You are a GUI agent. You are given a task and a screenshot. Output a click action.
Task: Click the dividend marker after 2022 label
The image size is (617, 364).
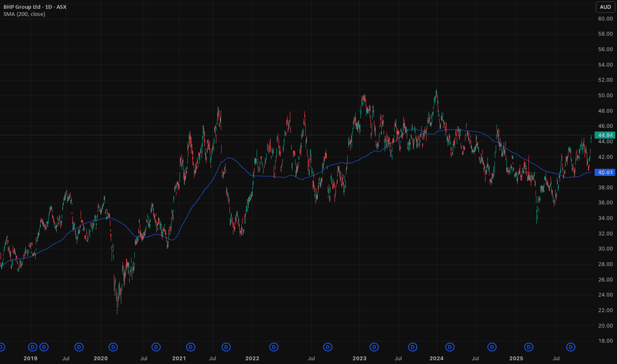[x=273, y=346]
